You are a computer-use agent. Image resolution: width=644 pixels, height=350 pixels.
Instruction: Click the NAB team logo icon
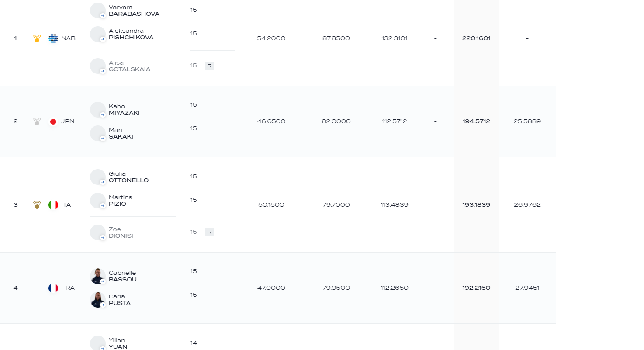53,38
